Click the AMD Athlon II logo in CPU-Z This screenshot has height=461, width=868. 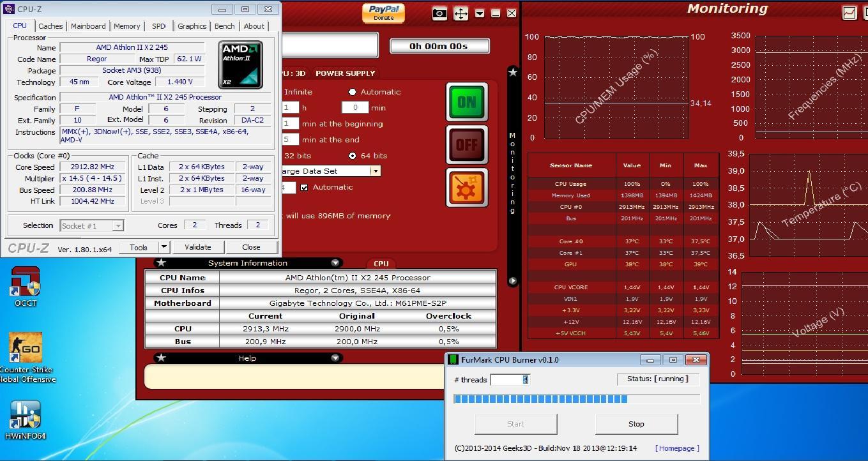tap(241, 64)
